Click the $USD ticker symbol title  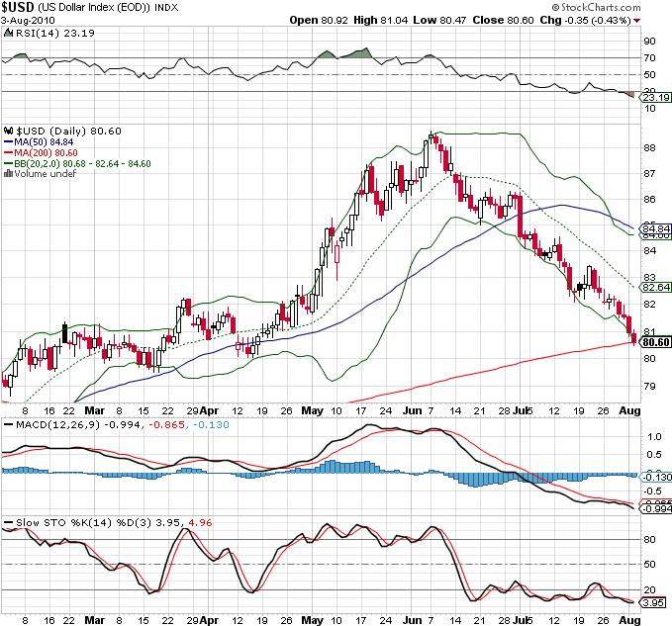point(17,7)
